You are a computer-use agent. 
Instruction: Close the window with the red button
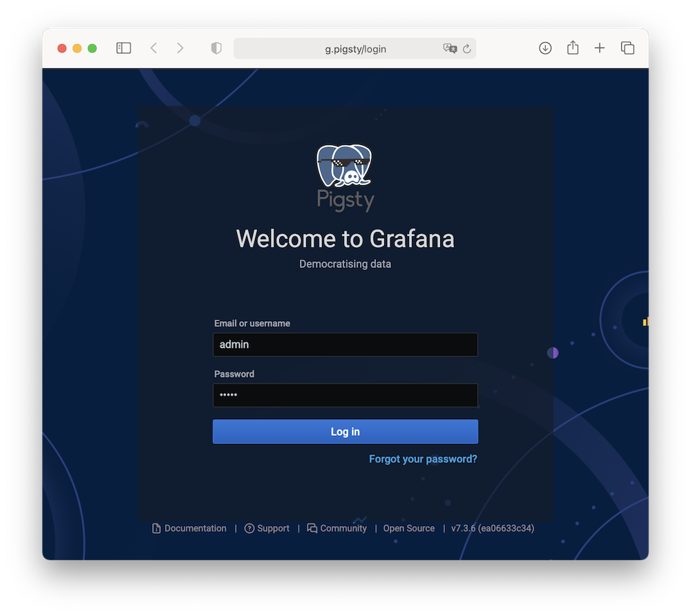[x=62, y=48]
